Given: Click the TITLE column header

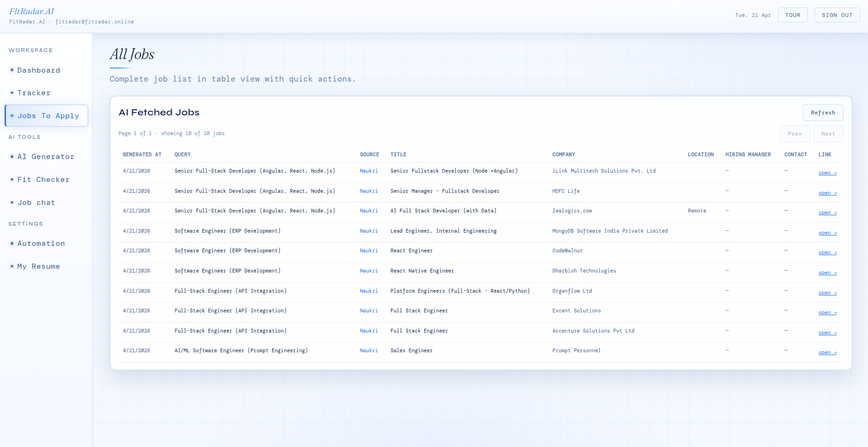Looking at the screenshot, I should (398, 154).
